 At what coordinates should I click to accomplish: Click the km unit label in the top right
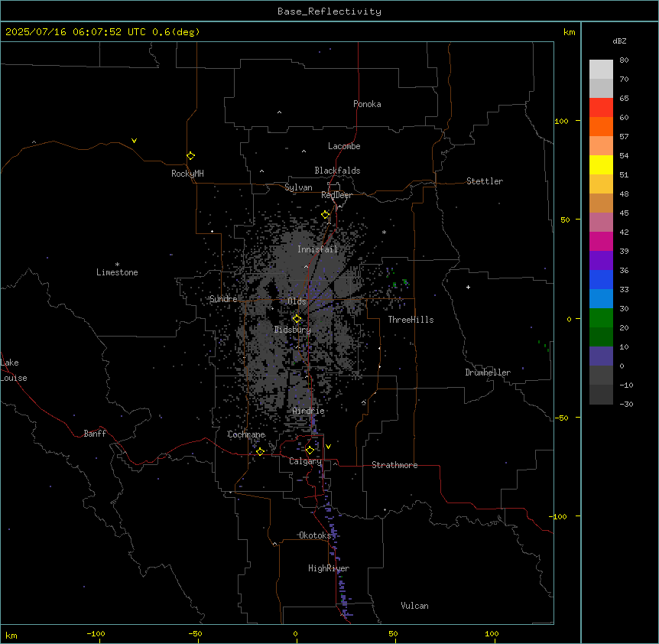(569, 32)
